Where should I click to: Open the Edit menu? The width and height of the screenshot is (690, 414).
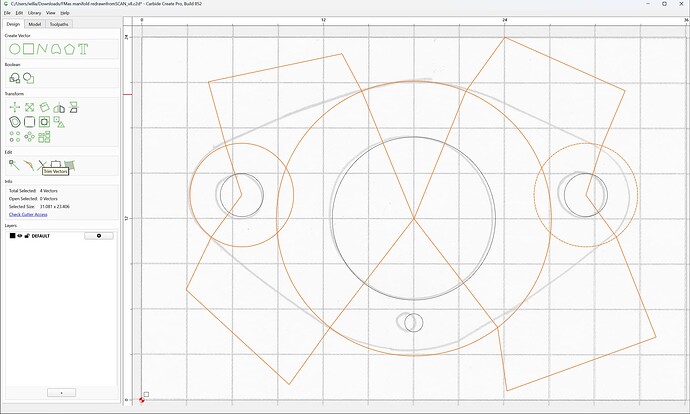[x=19, y=13]
